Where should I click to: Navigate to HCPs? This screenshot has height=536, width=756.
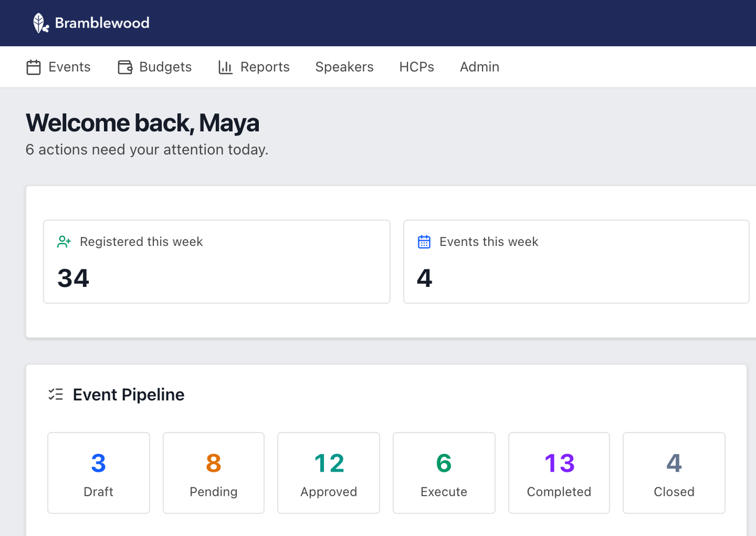tap(417, 67)
